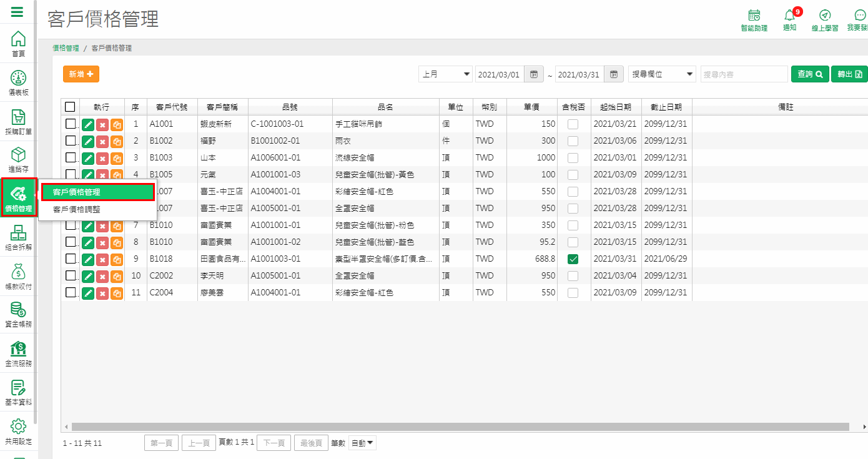Focus the 搜尋內容 search input

(x=744, y=74)
